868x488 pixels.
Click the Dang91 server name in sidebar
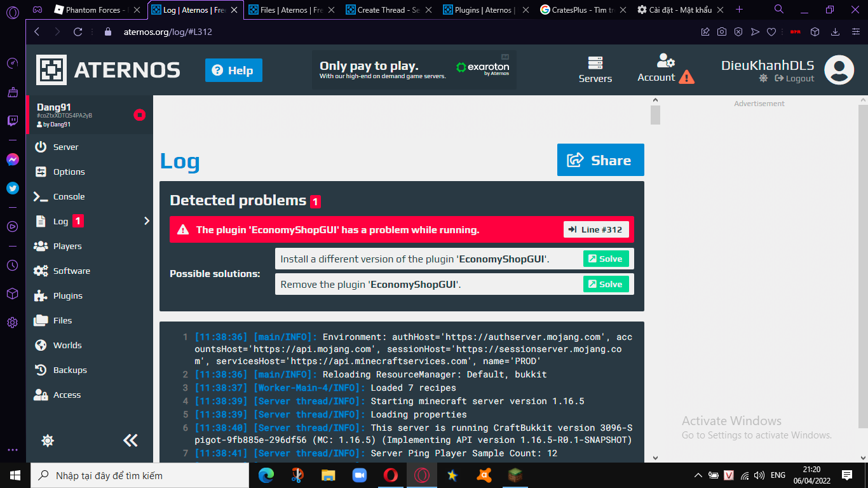click(x=54, y=107)
